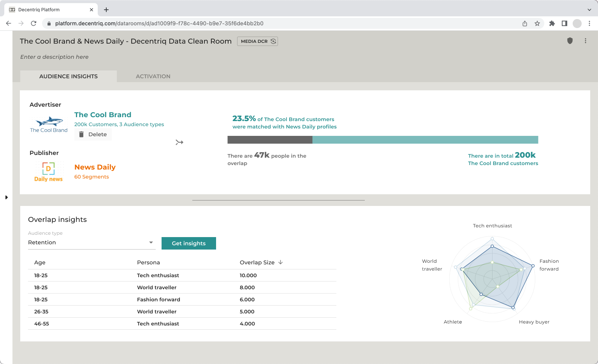The width and height of the screenshot is (598, 364).
Task: Open the three-dot data room options menu
Action: tap(585, 41)
